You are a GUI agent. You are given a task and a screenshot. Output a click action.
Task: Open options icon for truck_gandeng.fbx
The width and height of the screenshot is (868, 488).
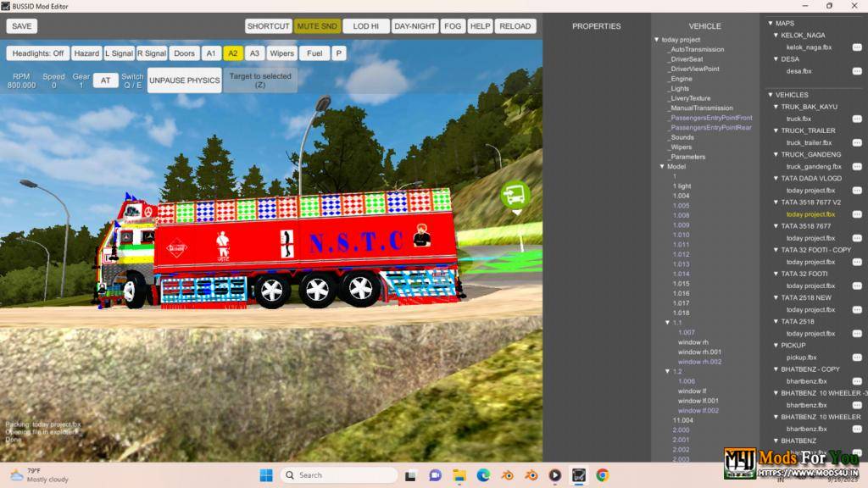pos(857,167)
